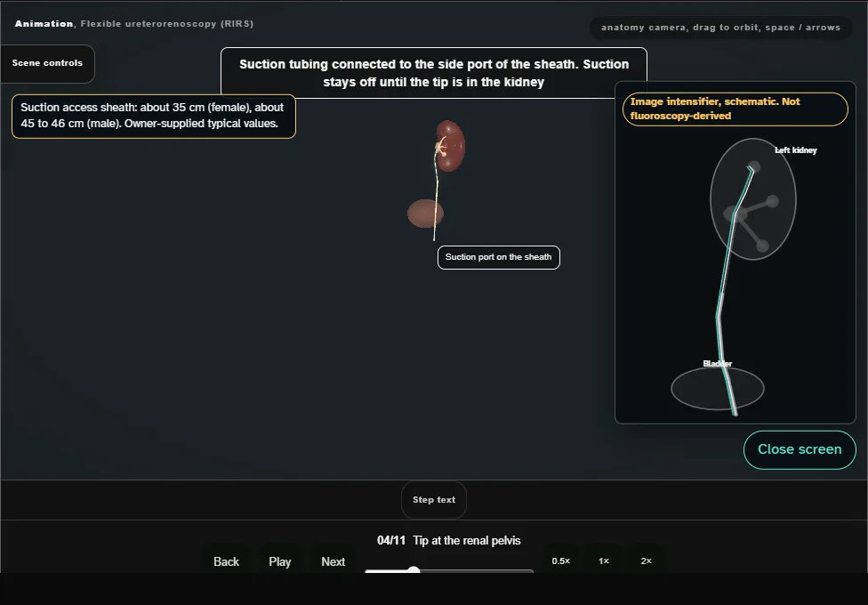The image size is (868, 605).
Task: Advance with the Next button
Action: coord(334,561)
